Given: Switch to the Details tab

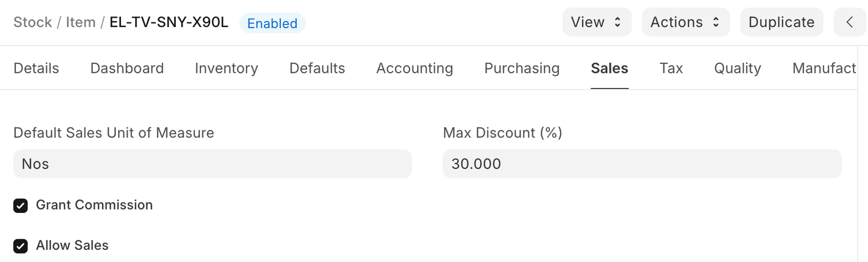Looking at the screenshot, I should pyautogui.click(x=36, y=68).
